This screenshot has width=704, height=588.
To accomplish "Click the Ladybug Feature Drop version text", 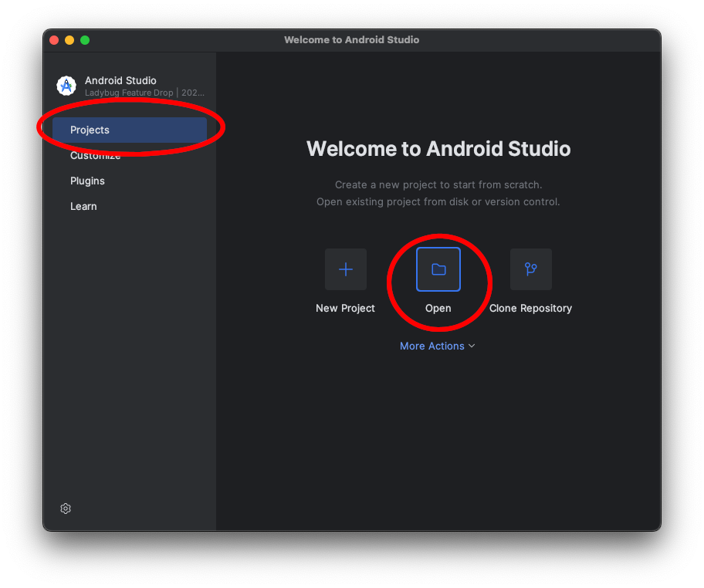I will coord(144,93).
